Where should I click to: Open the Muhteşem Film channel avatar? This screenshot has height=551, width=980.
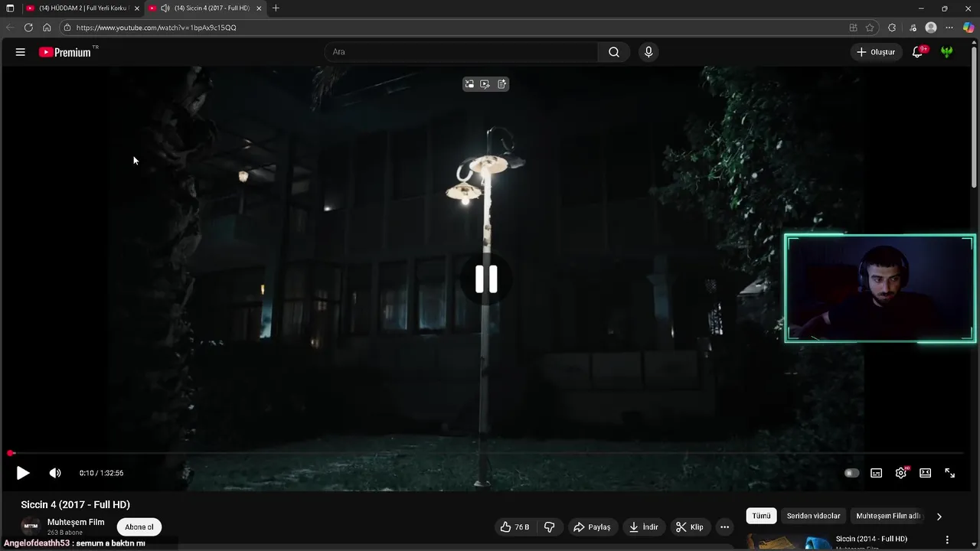[x=31, y=527]
